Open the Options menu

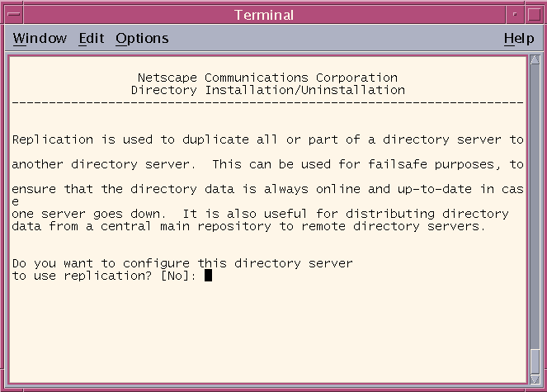coord(142,39)
